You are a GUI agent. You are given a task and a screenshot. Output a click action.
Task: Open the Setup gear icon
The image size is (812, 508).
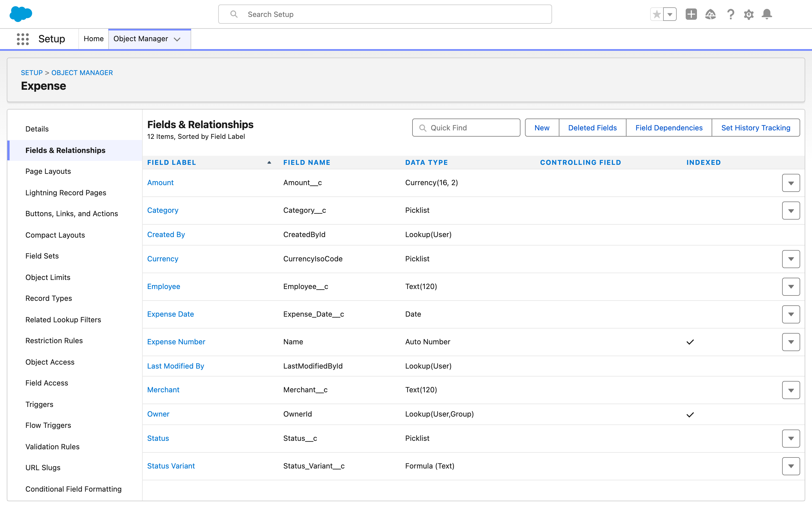tap(749, 14)
